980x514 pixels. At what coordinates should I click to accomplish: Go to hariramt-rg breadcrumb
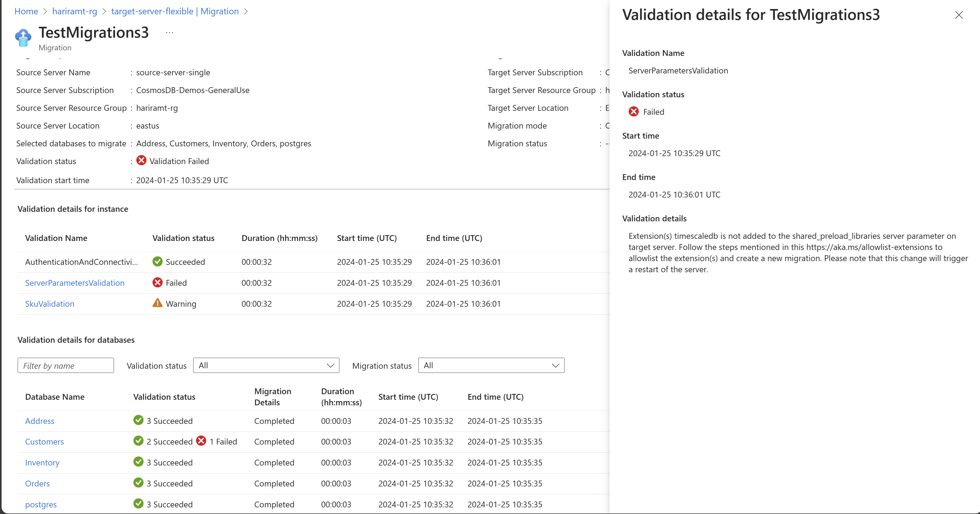coord(75,11)
